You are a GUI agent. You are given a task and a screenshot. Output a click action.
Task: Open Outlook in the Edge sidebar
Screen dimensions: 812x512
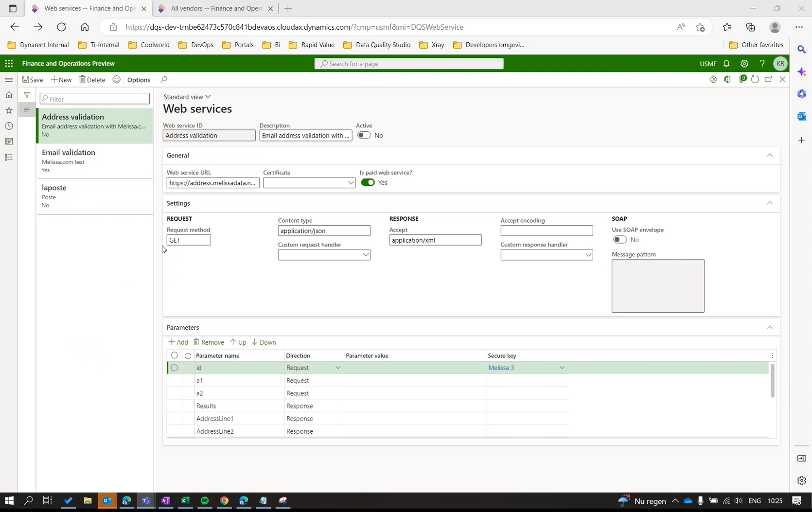click(802, 116)
